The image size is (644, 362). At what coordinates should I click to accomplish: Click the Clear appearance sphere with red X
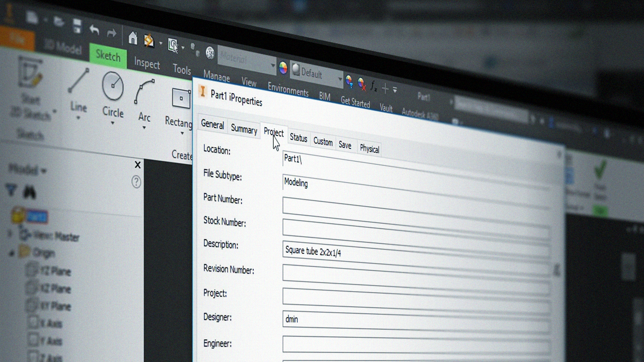(361, 83)
